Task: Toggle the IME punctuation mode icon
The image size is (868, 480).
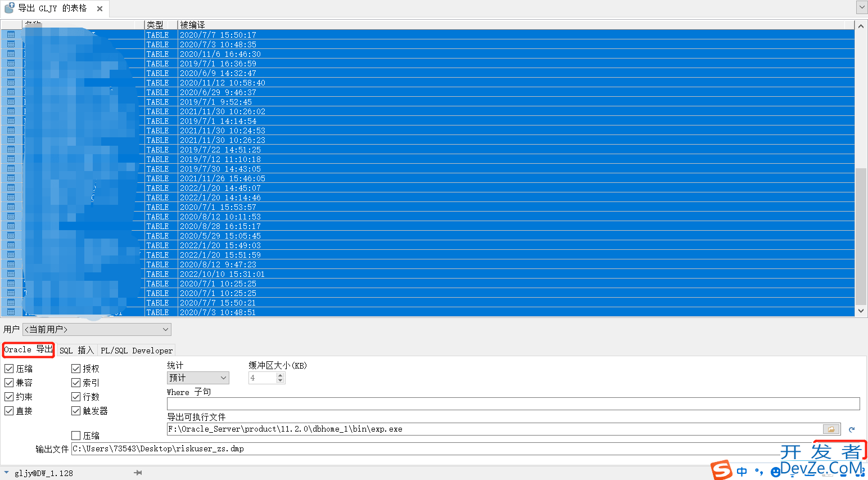Action: (759, 472)
